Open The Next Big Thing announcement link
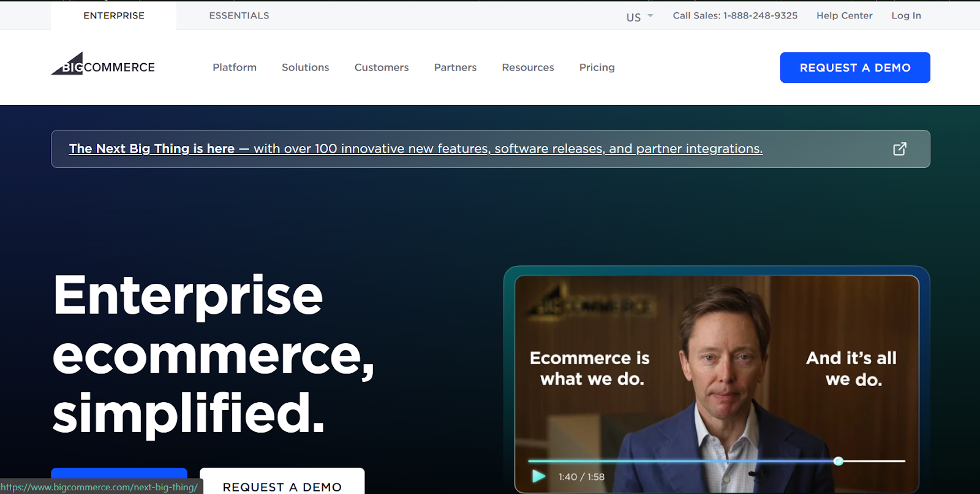The height and width of the screenshot is (494, 980). (415, 148)
